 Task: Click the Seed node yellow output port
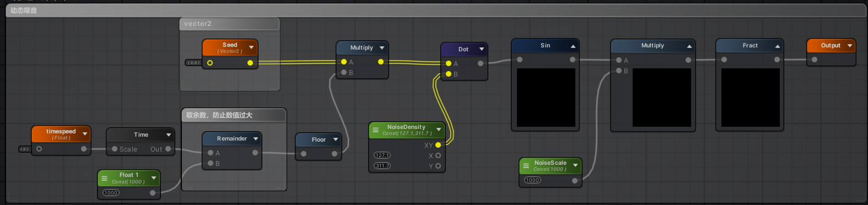[250, 63]
